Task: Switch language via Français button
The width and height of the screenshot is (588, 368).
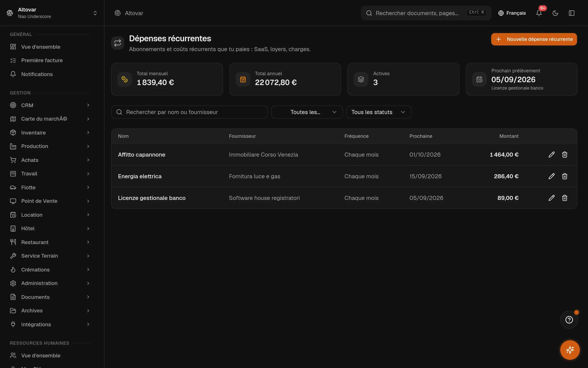Action: (x=512, y=13)
